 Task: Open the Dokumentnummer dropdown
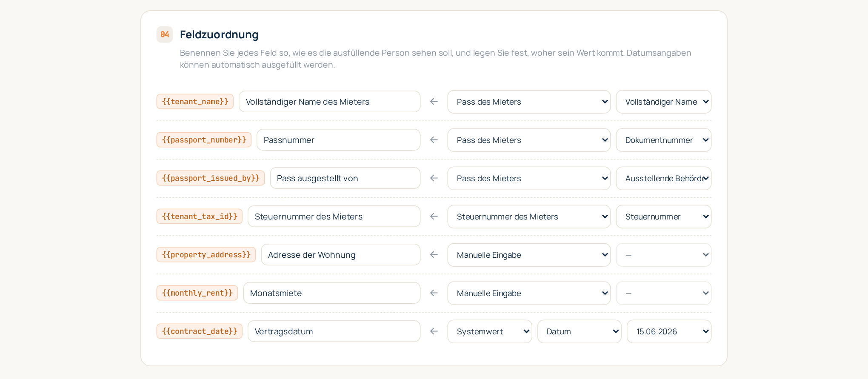pyautogui.click(x=664, y=140)
